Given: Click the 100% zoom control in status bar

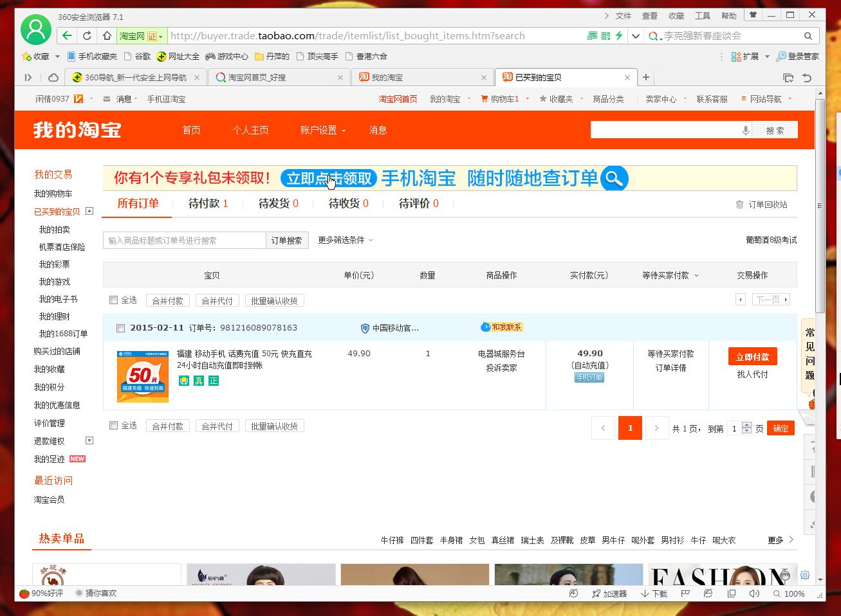Looking at the screenshot, I should point(794,593).
